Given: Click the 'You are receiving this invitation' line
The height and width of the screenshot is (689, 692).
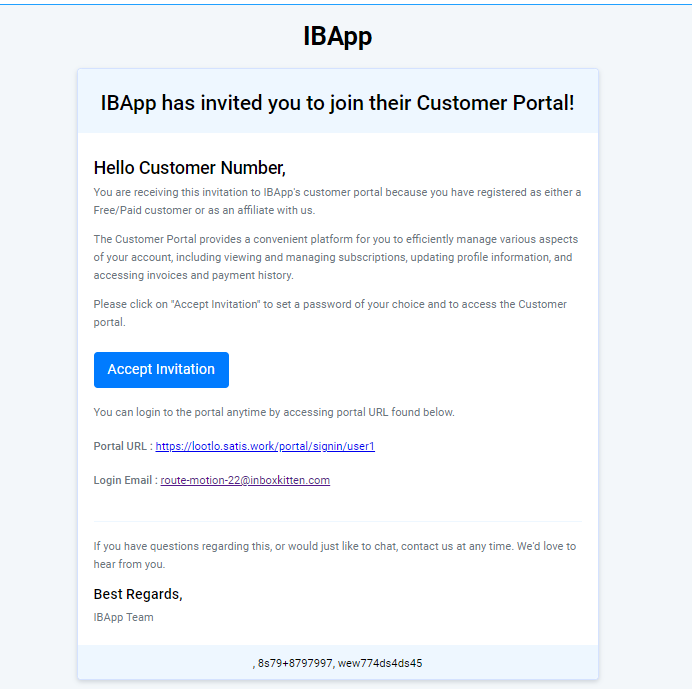Looking at the screenshot, I should pos(337,192).
